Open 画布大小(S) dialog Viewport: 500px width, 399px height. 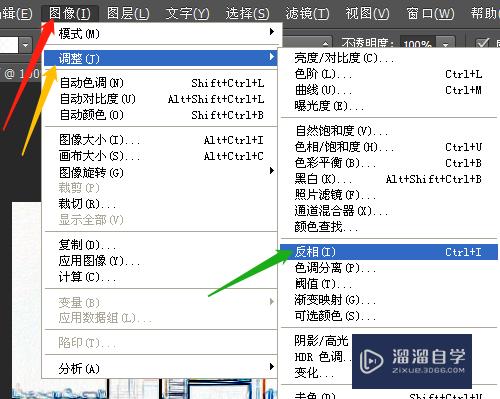[161, 156]
